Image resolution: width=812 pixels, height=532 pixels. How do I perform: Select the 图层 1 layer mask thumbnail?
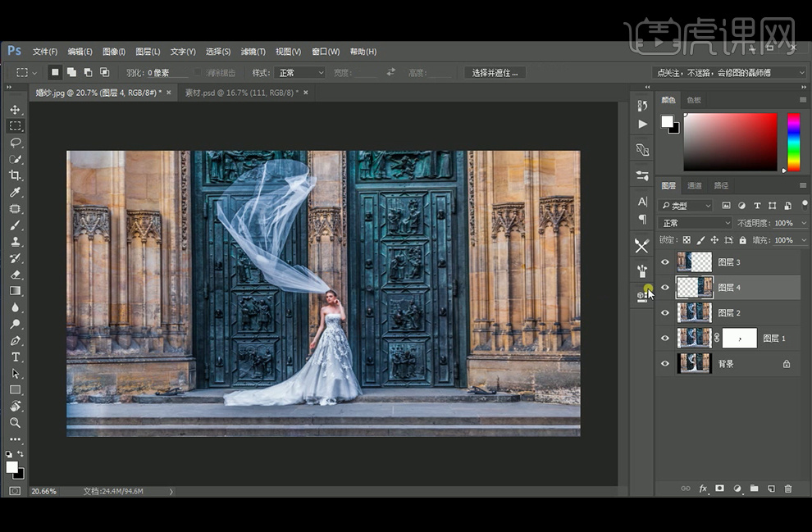pos(739,338)
